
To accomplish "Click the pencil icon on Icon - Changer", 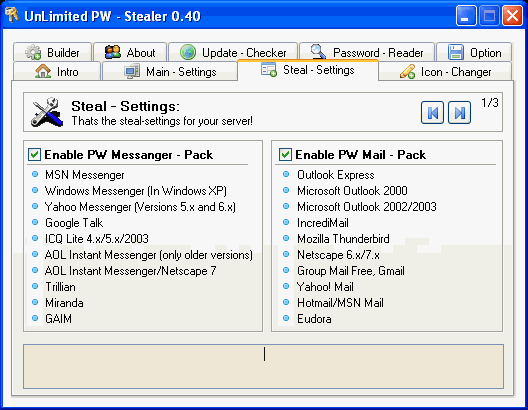I will (x=407, y=71).
